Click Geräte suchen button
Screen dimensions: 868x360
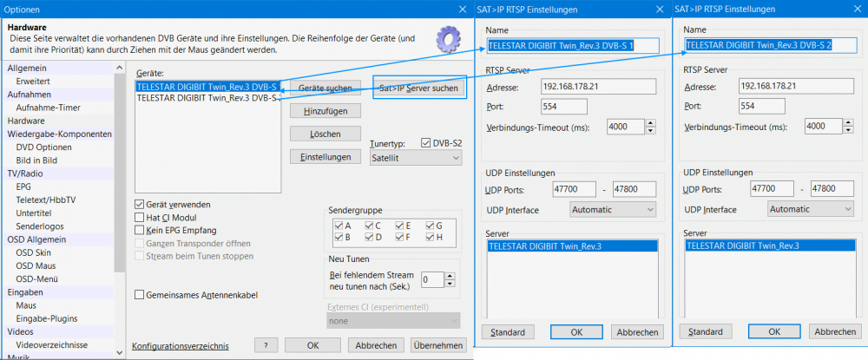click(325, 88)
